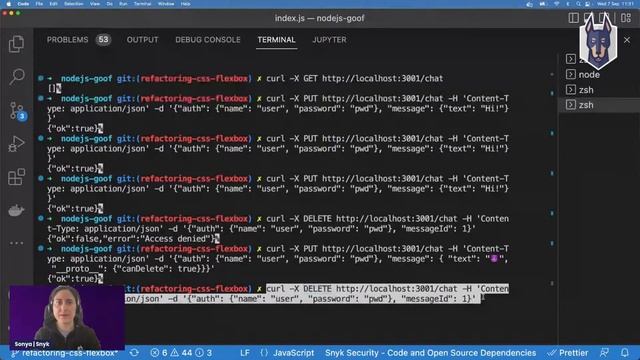The image size is (640, 360).
Task: Switch to the DEBUG CONSOLE tab
Action: (208, 40)
